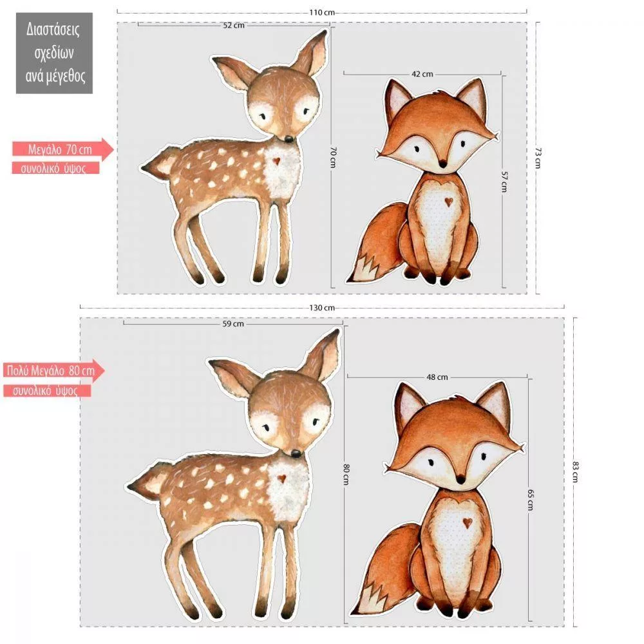Click the Πολύ Μεγάλο 80 cm arrow label

pyautogui.click(x=54, y=371)
